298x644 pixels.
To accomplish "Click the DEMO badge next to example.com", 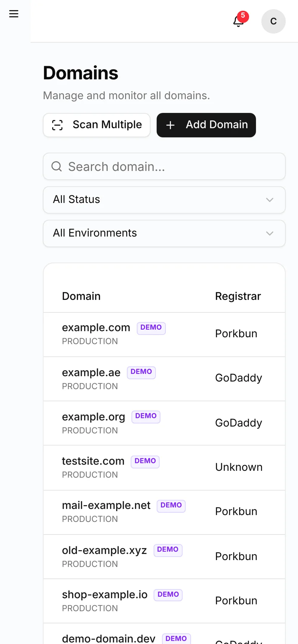I will pos(151,328).
